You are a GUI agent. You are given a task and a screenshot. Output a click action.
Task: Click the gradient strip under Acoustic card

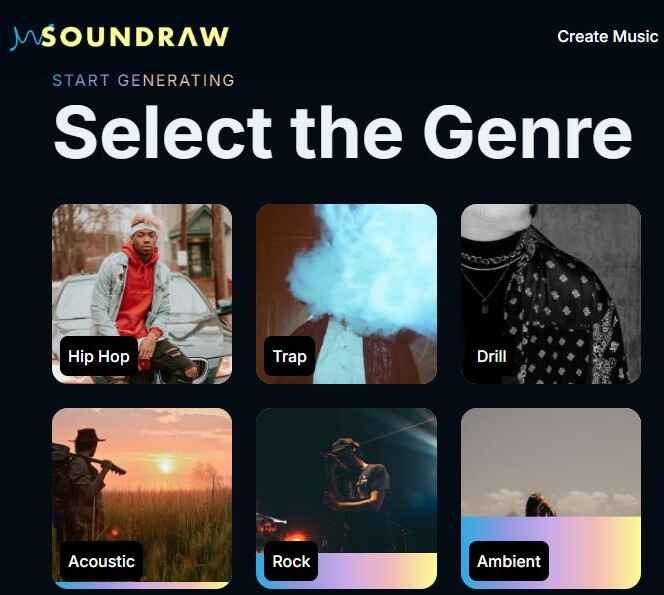142,585
